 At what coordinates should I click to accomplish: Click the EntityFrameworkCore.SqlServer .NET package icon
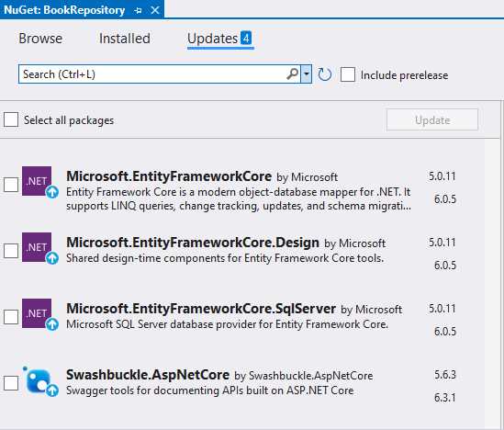click(x=37, y=313)
